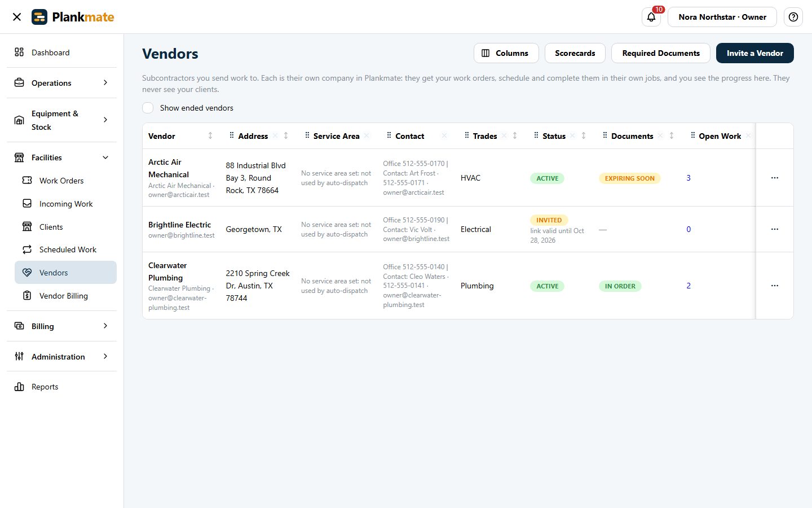Screen dimensions: 812x508
Task: Click the Address column sort arrows
Action: [286, 136]
